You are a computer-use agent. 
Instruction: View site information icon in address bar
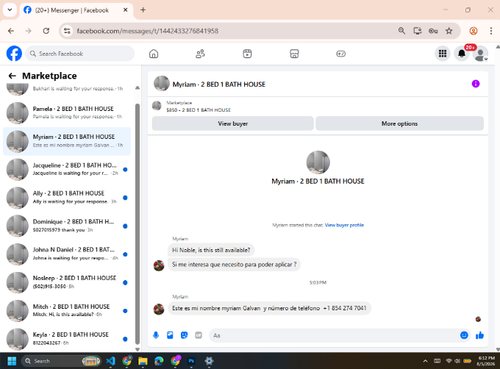[67, 31]
